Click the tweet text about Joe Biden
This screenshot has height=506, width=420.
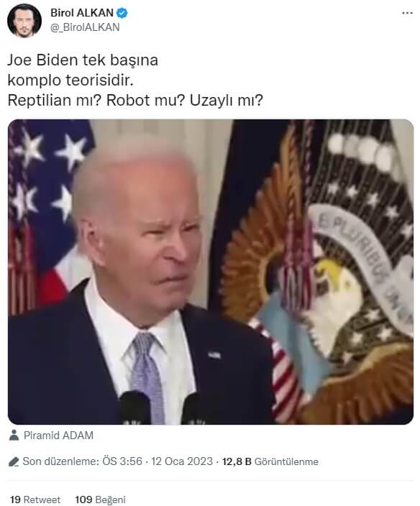click(135, 80)
